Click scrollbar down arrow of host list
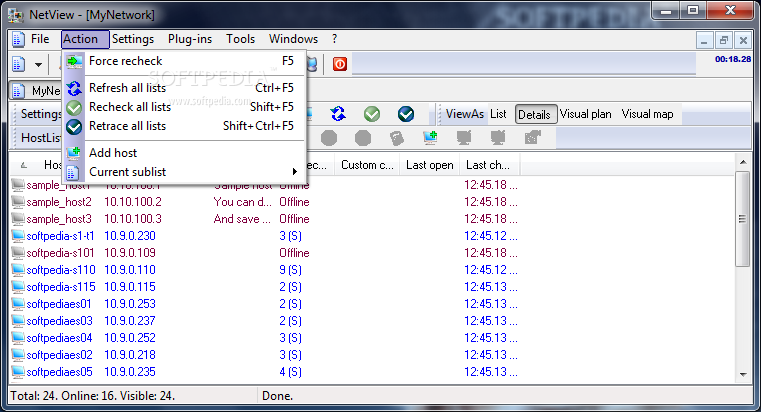The width and height of the screenshot is (761, 412). [743, 375]
